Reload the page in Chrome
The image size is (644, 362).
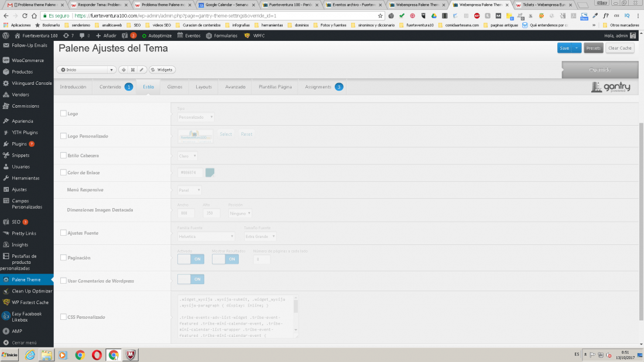pos(25,16)
